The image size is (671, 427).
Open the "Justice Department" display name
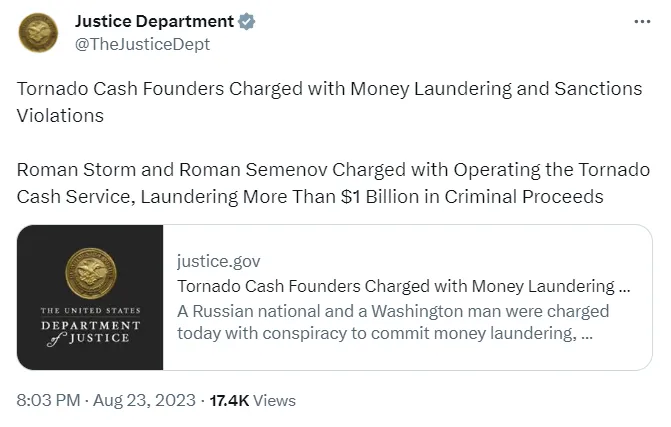pyautogui.click(x=154, y=21)
